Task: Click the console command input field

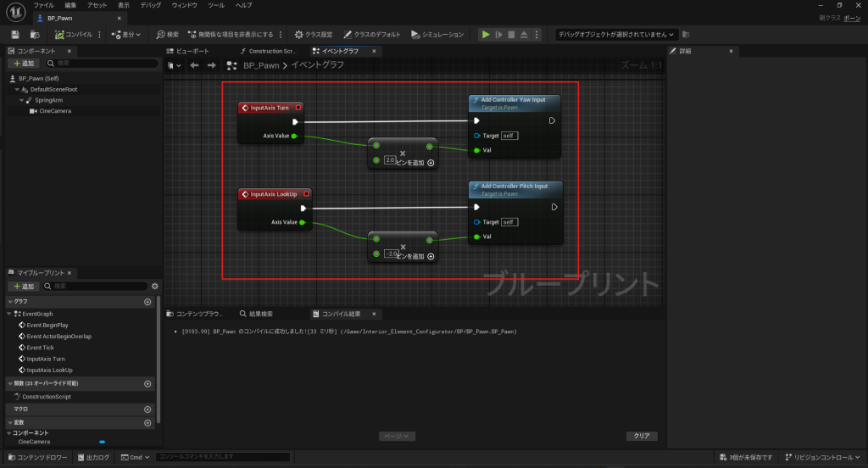Action: 222,458
